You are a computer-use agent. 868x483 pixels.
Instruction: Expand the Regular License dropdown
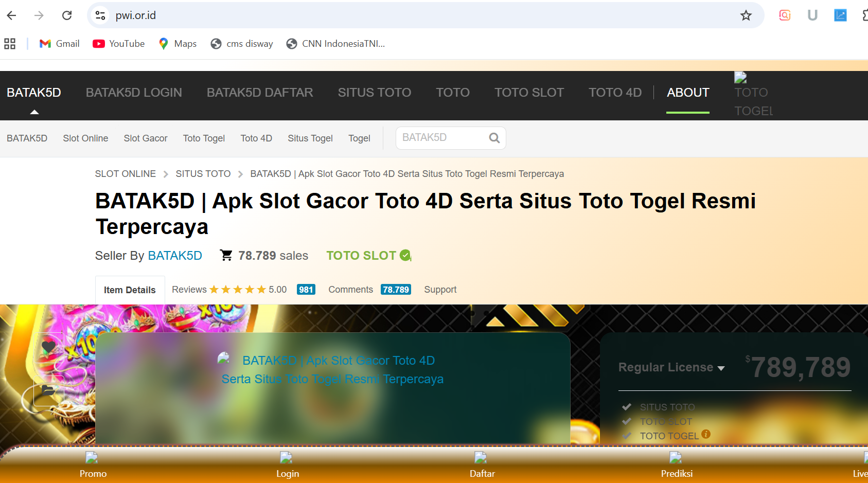(721, 367)
